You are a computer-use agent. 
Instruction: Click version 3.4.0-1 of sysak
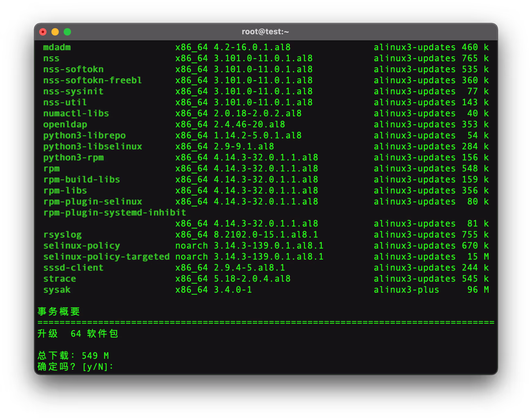pos(233,290)
